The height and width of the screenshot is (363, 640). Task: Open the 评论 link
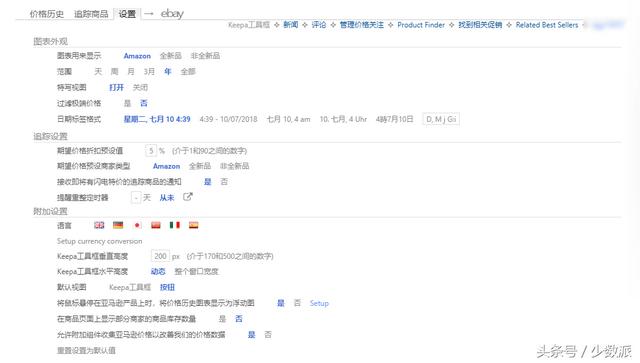pos(319,25)
